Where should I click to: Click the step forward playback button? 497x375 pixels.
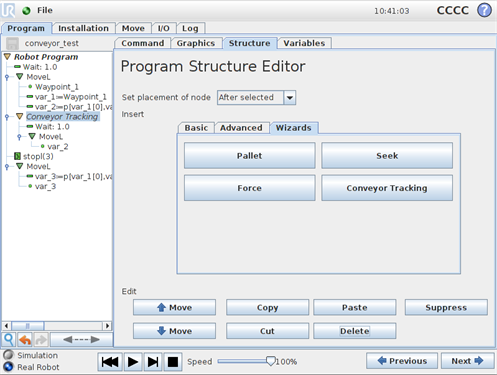tap(153, 362)
